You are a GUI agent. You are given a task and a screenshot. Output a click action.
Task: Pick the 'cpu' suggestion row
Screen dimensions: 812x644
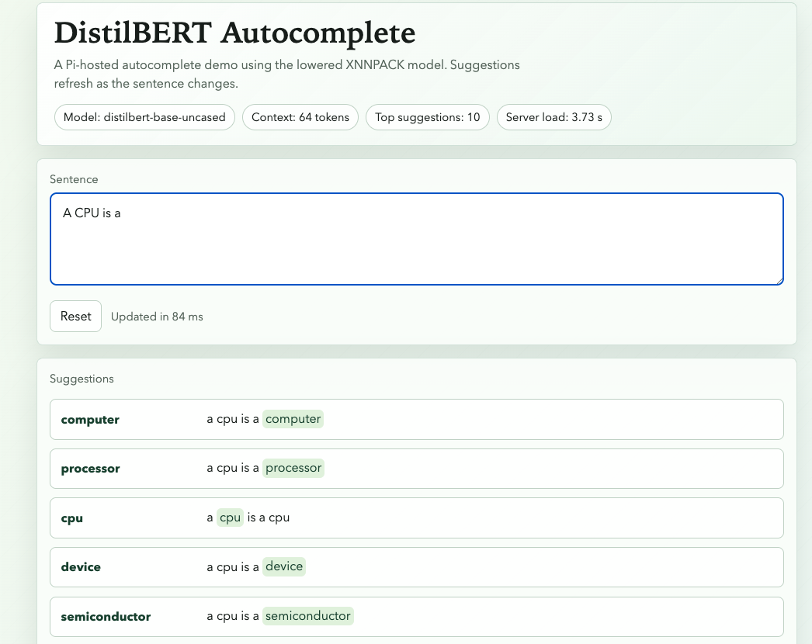(417, 518)
